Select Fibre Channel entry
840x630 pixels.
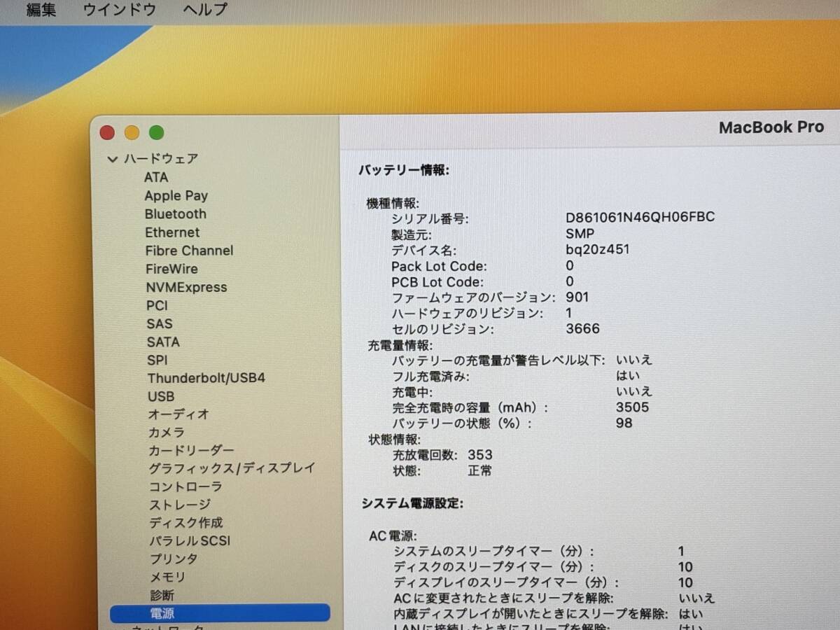[x=189, y=251]
